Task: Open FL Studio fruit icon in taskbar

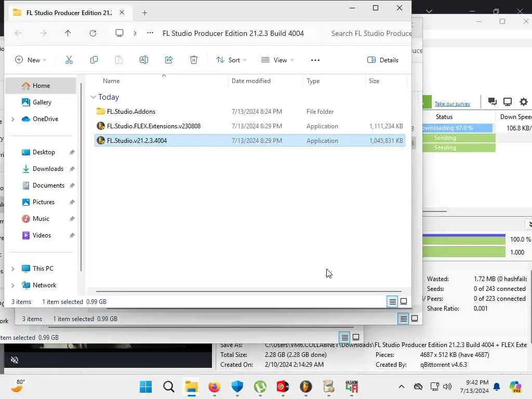Action: (305, 387)
